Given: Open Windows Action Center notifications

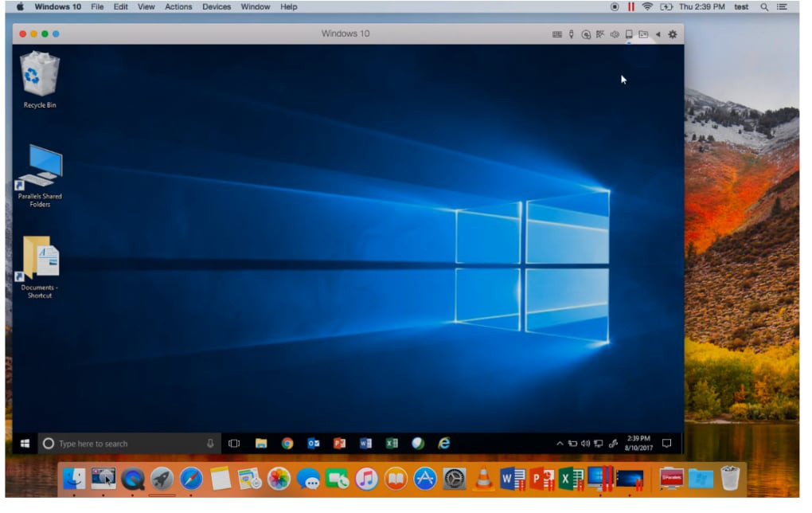Looking at the screenshot, I should pos(667,444).
